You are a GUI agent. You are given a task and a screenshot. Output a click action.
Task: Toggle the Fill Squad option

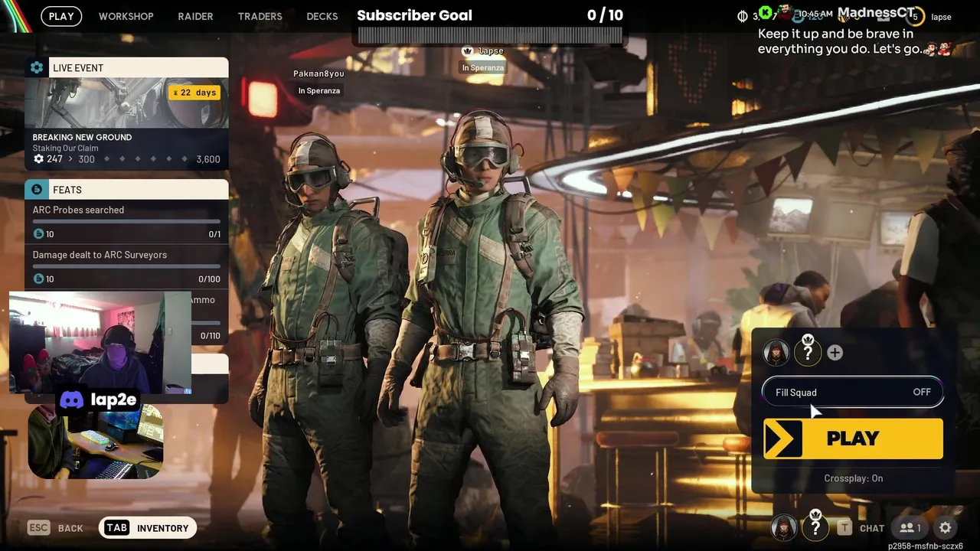853,392
